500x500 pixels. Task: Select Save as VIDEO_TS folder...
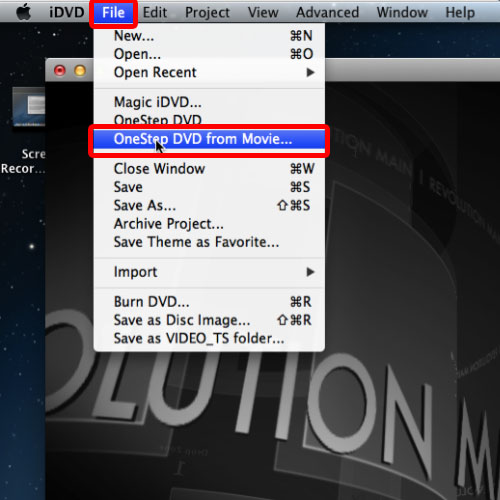pos(209,339)
